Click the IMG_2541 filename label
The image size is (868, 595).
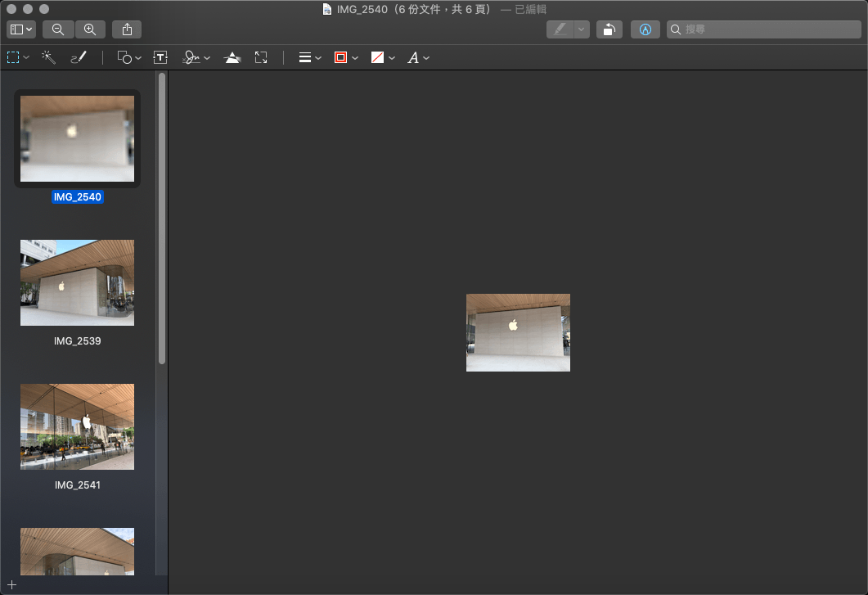[78, 485]
